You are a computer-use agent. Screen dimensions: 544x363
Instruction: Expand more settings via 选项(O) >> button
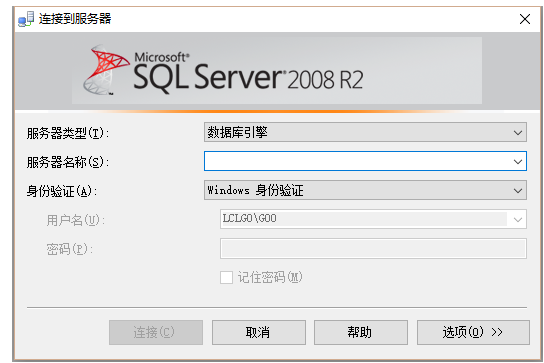(473, 332)
